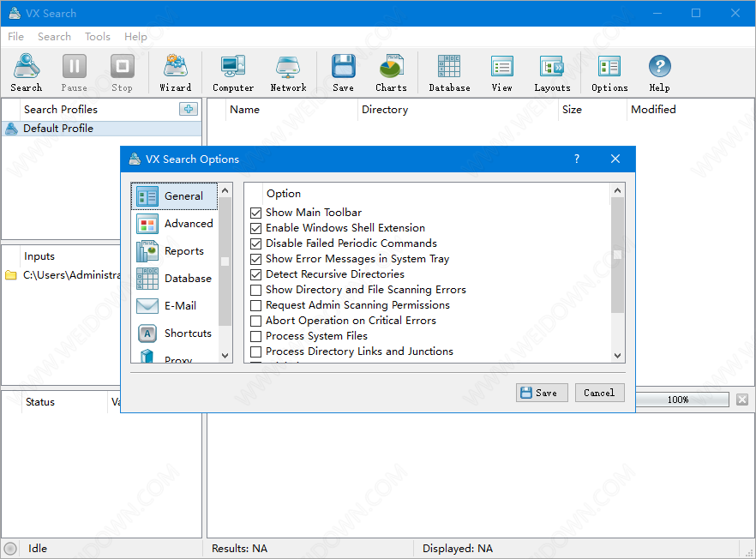Select the Shortcuts options category

(x=175, y=334)
